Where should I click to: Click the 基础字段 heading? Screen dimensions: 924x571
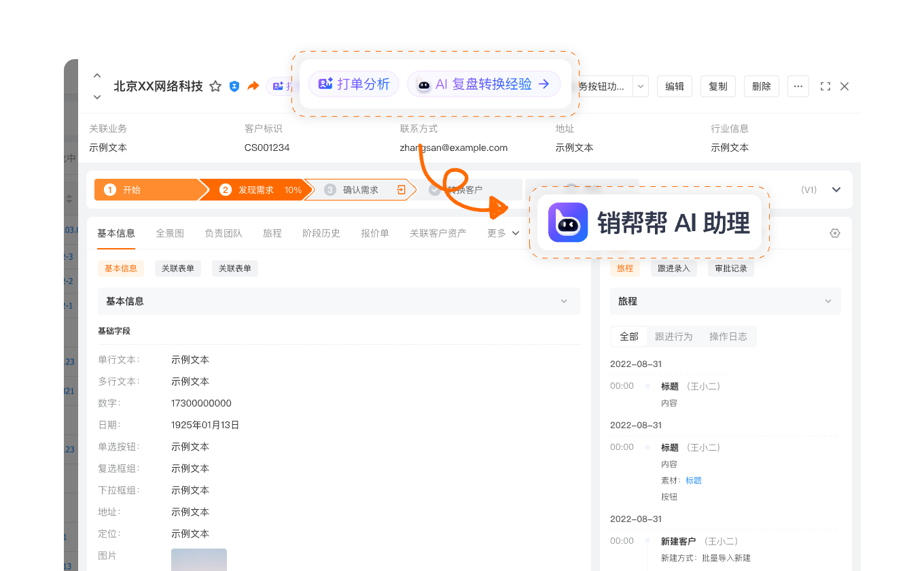[114, 331]
